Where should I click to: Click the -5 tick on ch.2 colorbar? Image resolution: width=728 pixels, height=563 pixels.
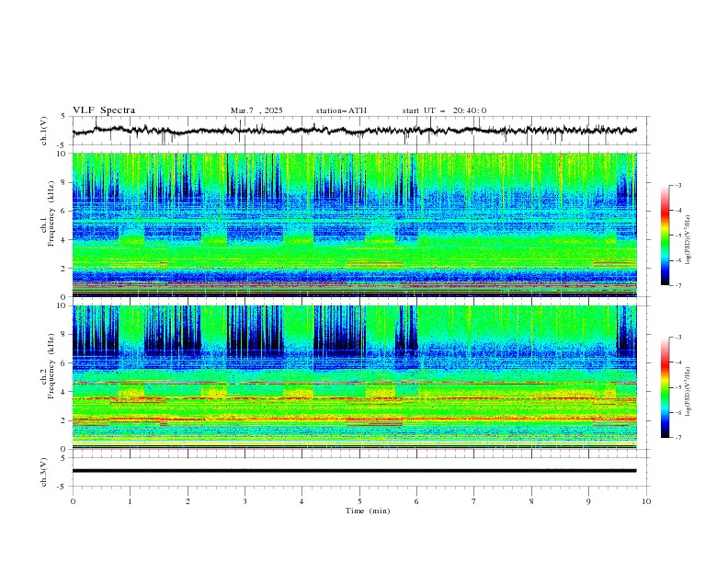tap(678, 387)
